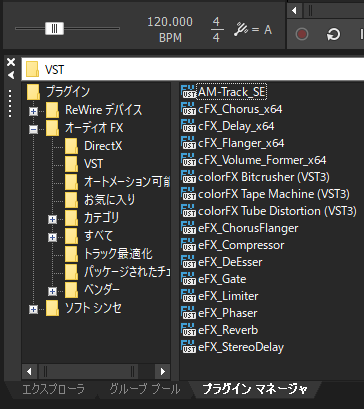Expand the ソフト シンセ folder
The height and width of the screenshot is (409, 364).
33,309
